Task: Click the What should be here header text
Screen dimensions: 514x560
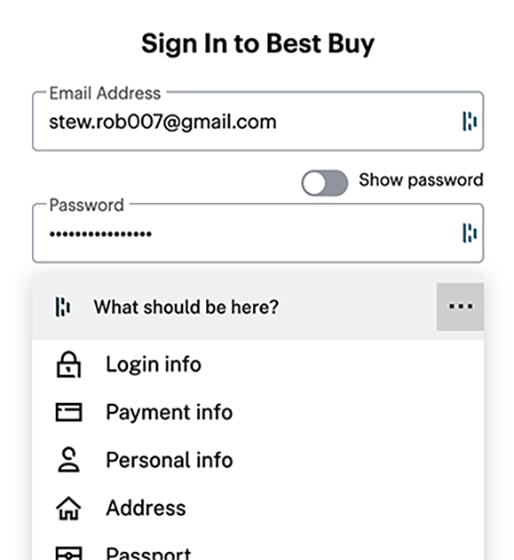Action: point(186,307)
